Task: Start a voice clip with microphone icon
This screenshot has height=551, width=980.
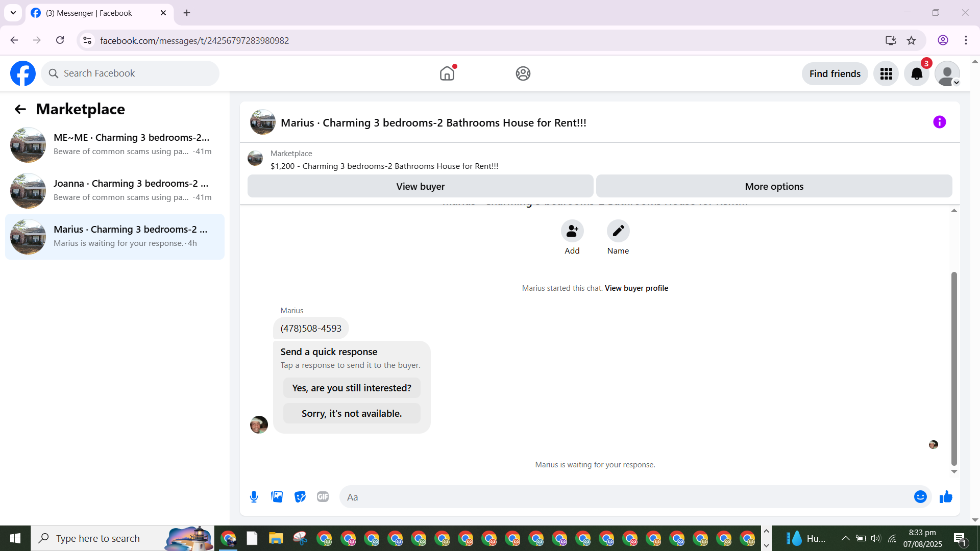Action: coord(254,497)
